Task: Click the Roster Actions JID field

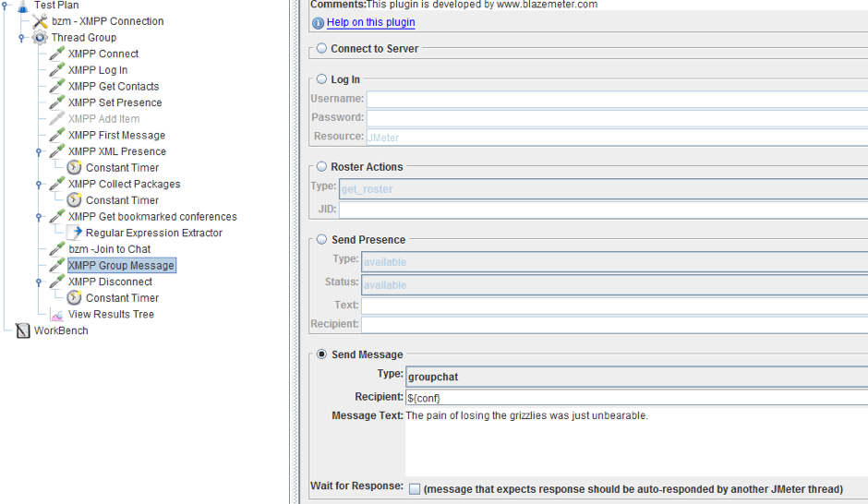Action: tap(603, 210)
